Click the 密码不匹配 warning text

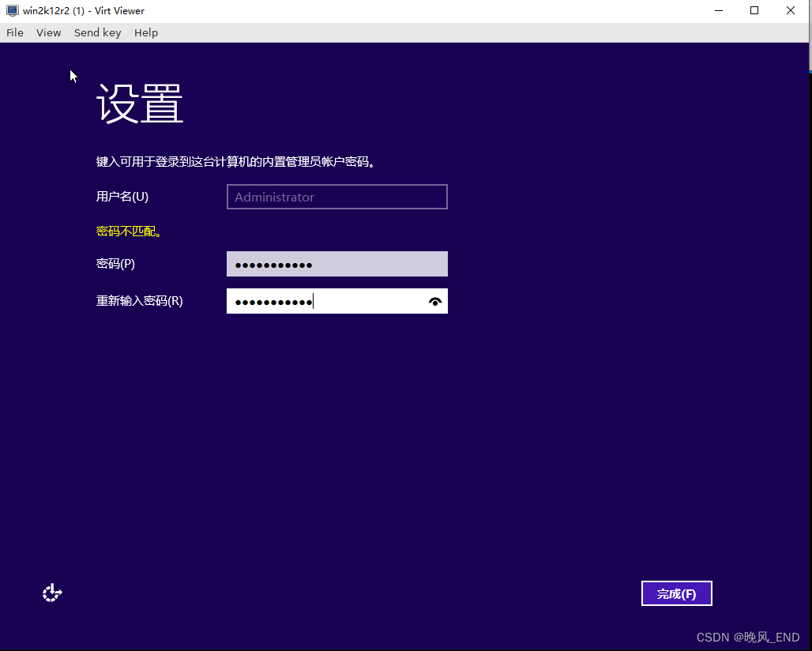pos(129,231)
